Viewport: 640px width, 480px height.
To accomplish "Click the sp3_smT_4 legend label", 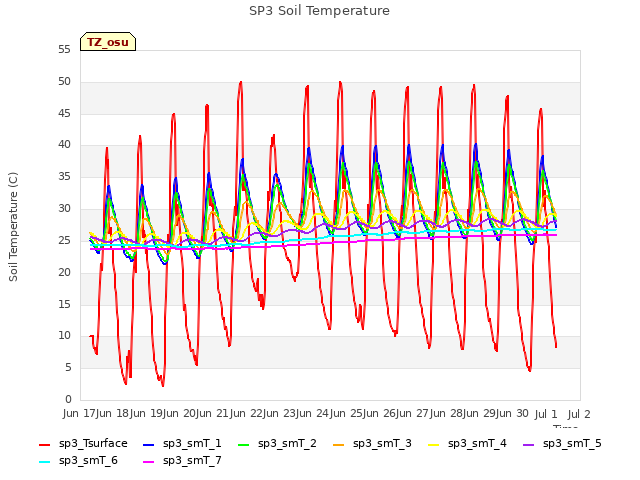I will (x=477, y=443).
